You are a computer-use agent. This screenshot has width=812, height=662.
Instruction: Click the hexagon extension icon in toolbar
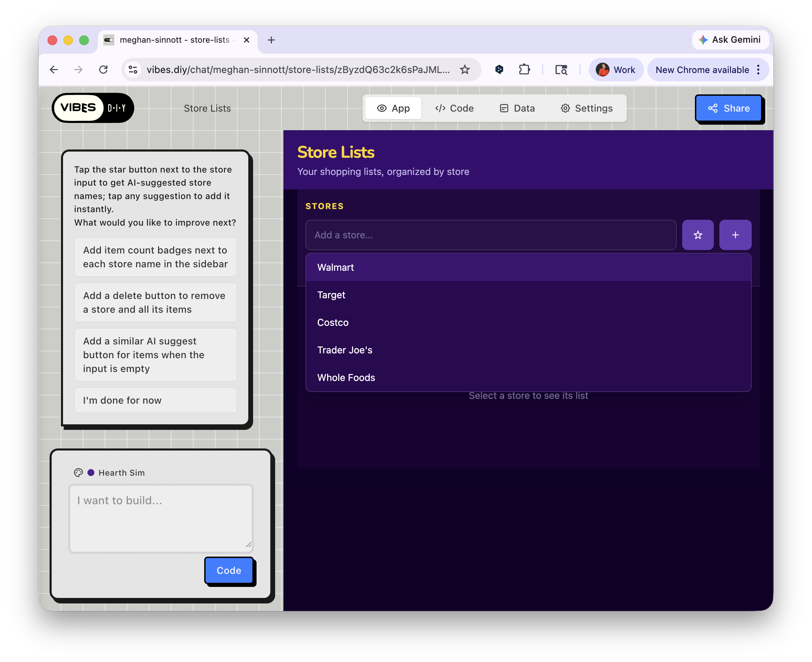[x=499, y=70]
